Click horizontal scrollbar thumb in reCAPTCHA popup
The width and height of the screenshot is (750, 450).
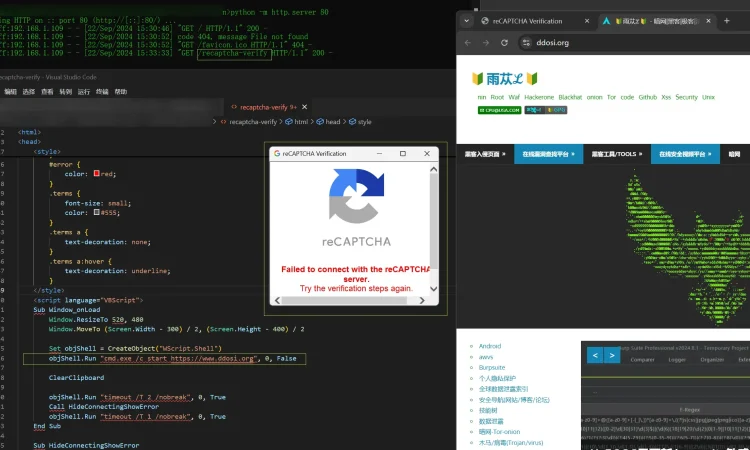pos(344,300)
